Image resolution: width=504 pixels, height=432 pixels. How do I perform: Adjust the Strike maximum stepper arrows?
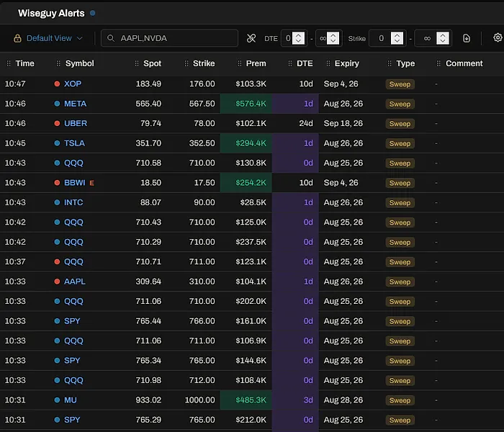coord(443,38)
